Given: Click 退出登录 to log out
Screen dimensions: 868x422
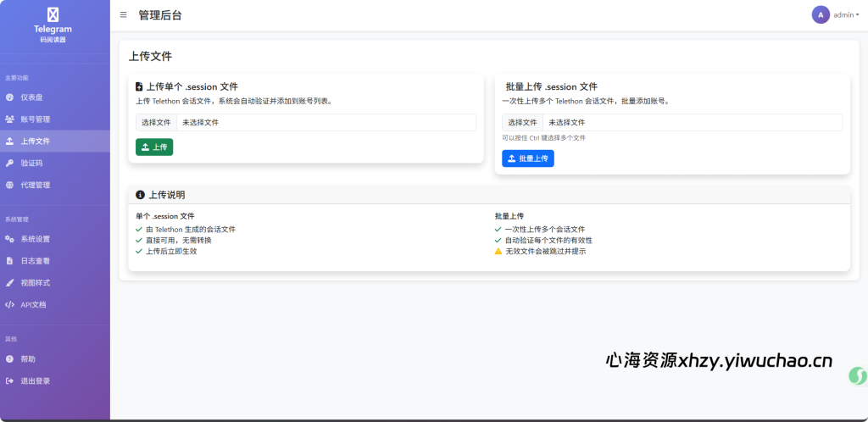Looking at the screenshot, I should pos(35,381).
